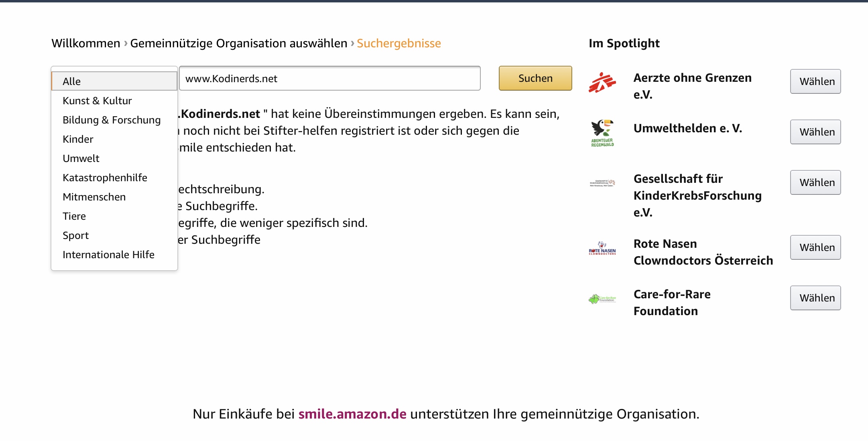Select Alle in the category dropdown
868x441 pixels.
point(114,81)
